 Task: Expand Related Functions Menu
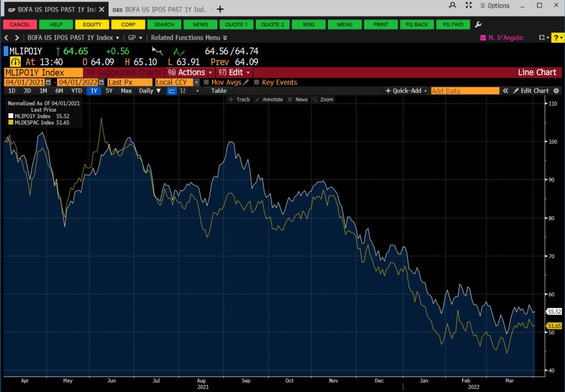tap(189, 37)
